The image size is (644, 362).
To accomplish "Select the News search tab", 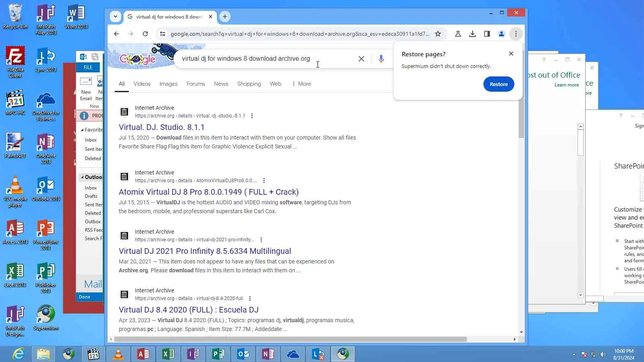I will coord(221,84).
